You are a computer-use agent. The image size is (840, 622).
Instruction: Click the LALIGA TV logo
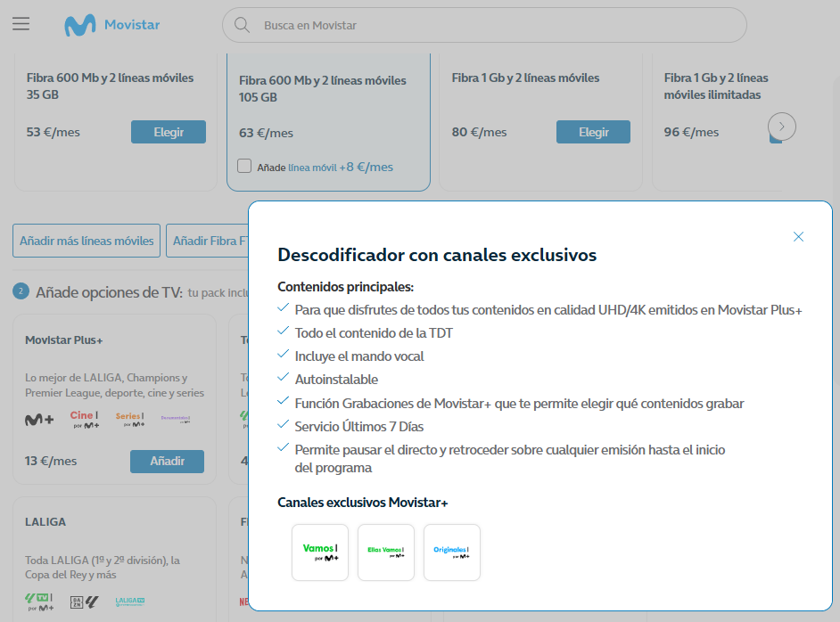point(129,601)
